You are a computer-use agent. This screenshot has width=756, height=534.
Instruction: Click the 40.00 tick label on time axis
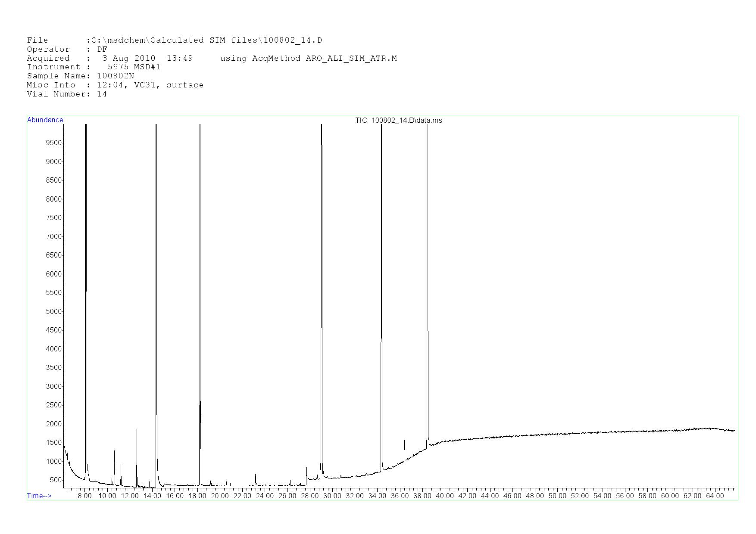tap(444, 496)
